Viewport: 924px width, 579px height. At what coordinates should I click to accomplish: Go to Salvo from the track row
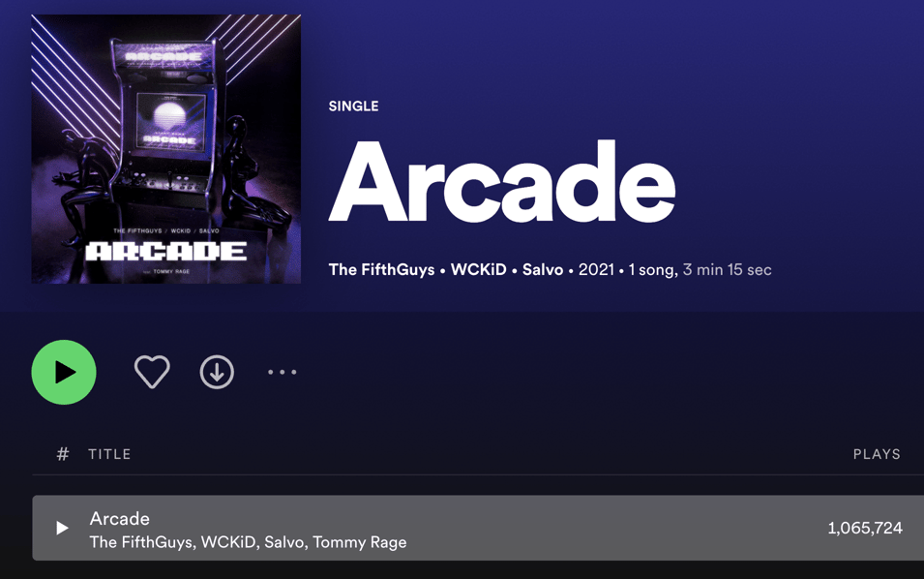tap(284, 542)
